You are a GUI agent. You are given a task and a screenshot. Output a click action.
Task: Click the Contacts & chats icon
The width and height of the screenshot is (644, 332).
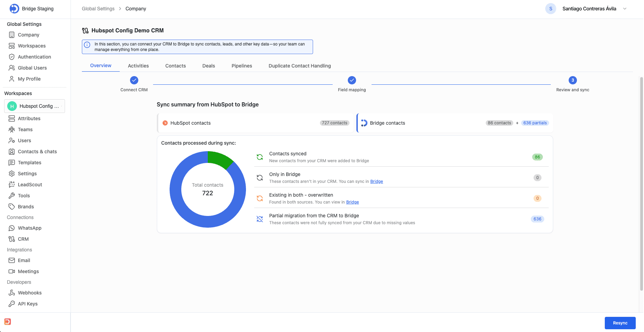pyautogui.click(x=12, y=152)
